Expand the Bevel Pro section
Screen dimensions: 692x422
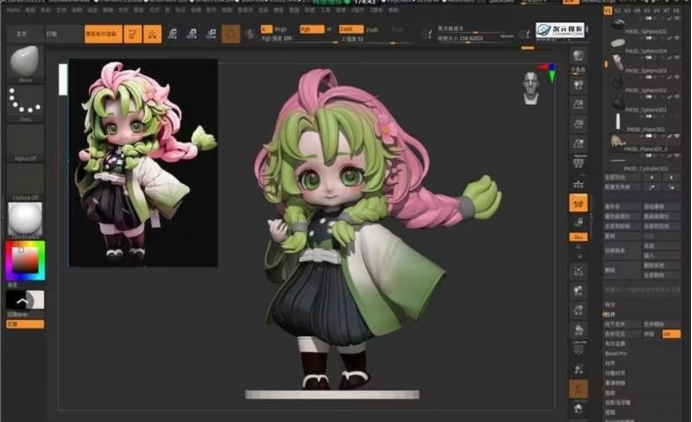click(616, 354)
